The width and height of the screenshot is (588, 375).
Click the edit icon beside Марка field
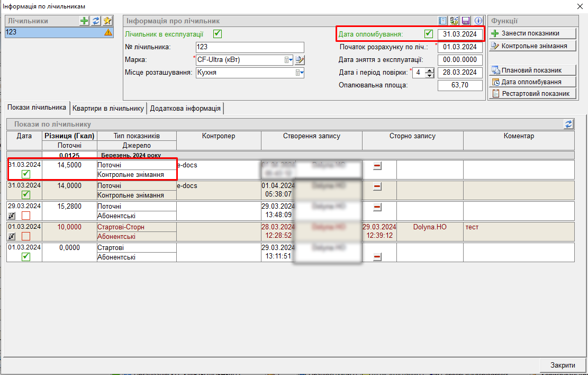(x=300, y=60)
